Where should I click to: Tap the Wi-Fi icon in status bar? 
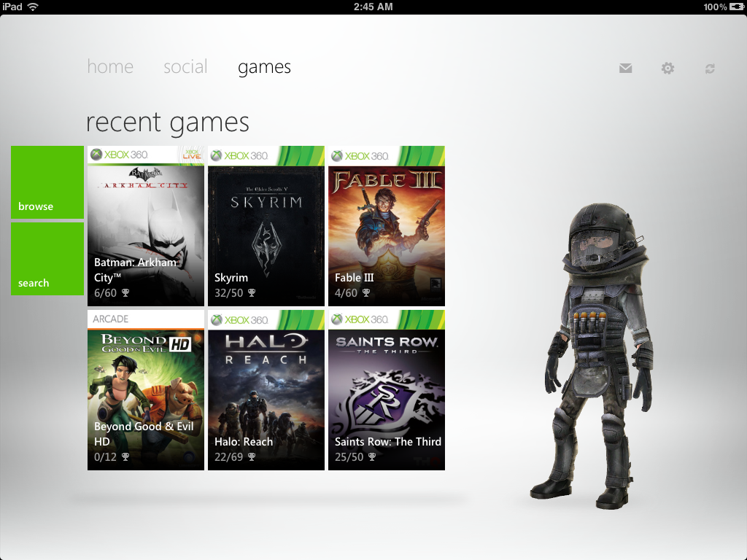point(33,7)
